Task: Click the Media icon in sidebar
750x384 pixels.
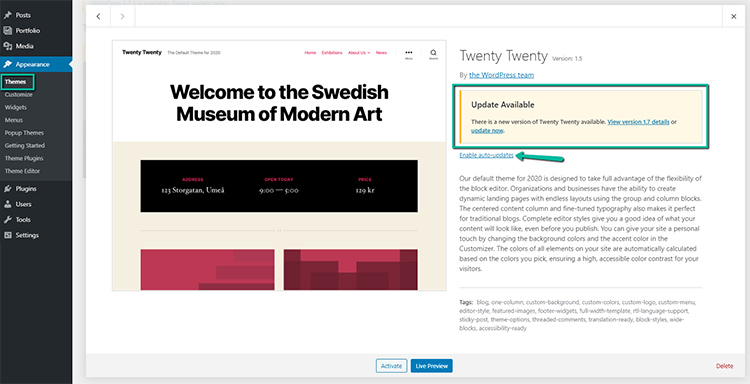Action: tap(8, 46)
